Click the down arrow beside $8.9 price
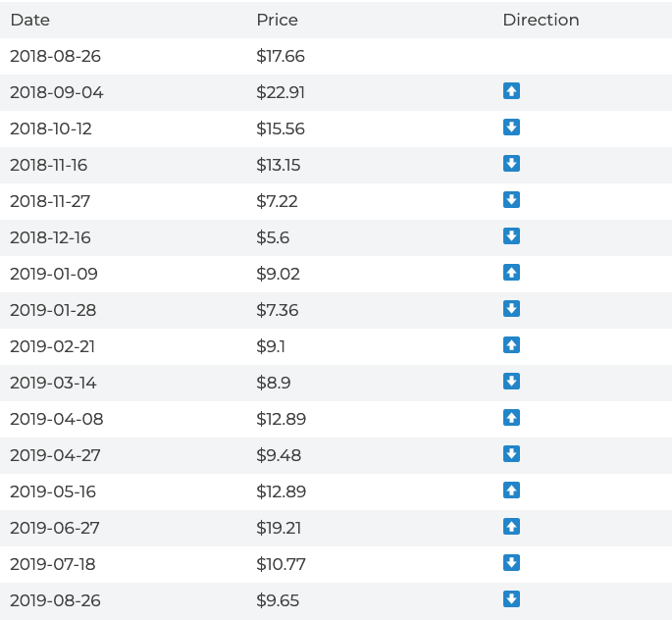Screen dimensions: 672x620 511,382
